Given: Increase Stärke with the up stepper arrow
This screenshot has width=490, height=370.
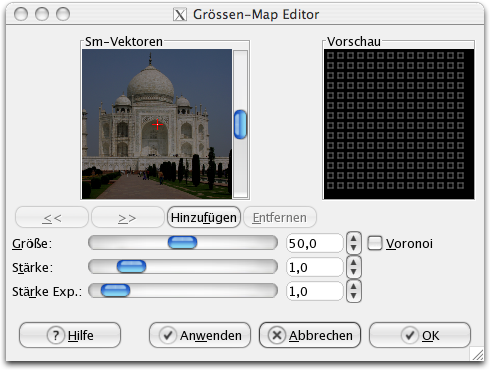Looking at the screenshot, I should pos(354,262).
